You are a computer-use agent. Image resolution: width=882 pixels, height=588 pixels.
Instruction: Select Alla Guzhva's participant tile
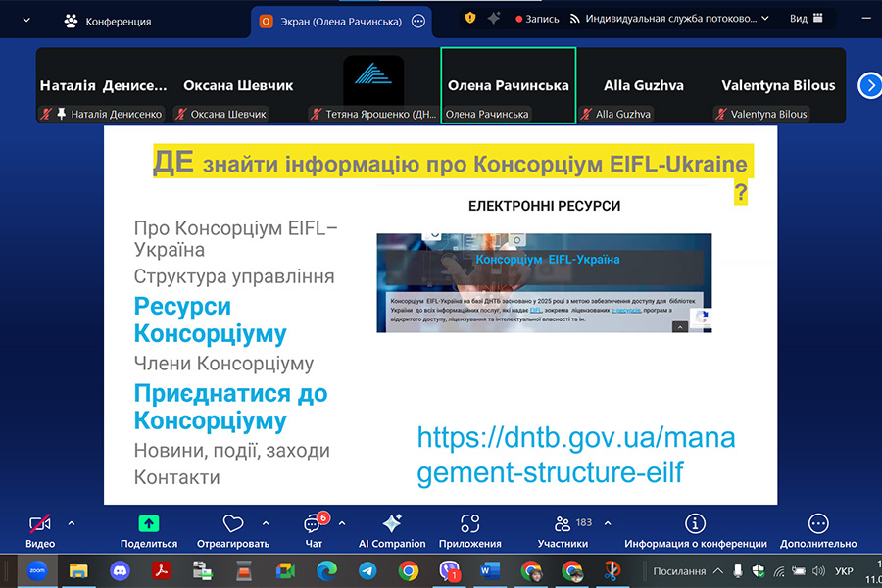644,85
